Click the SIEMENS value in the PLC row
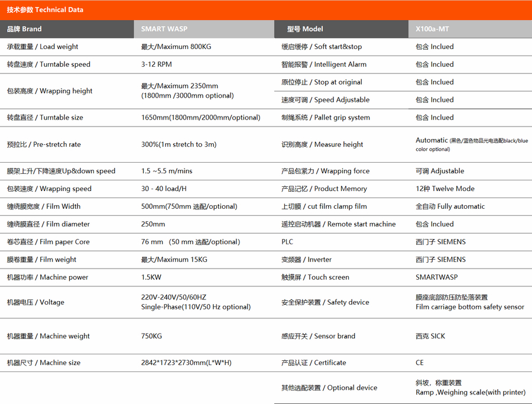Image resolution: width=532 pixels, height=404 pixels. (440, 242)
